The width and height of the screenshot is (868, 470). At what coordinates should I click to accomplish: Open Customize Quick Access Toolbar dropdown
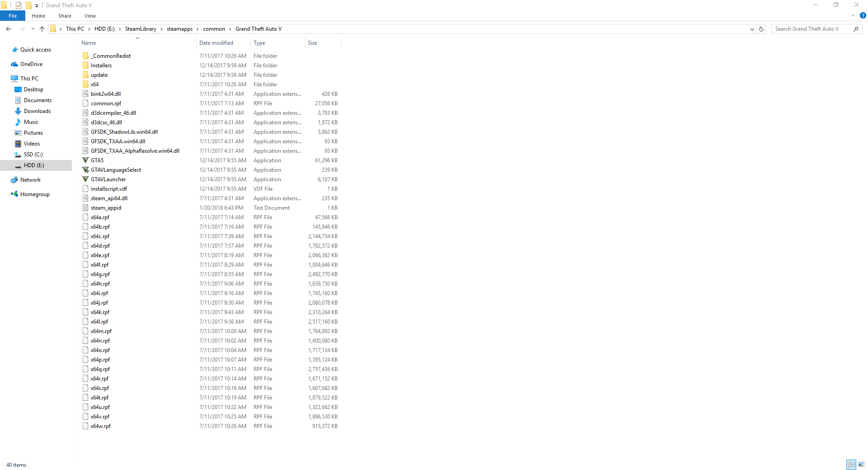(37, 5)
